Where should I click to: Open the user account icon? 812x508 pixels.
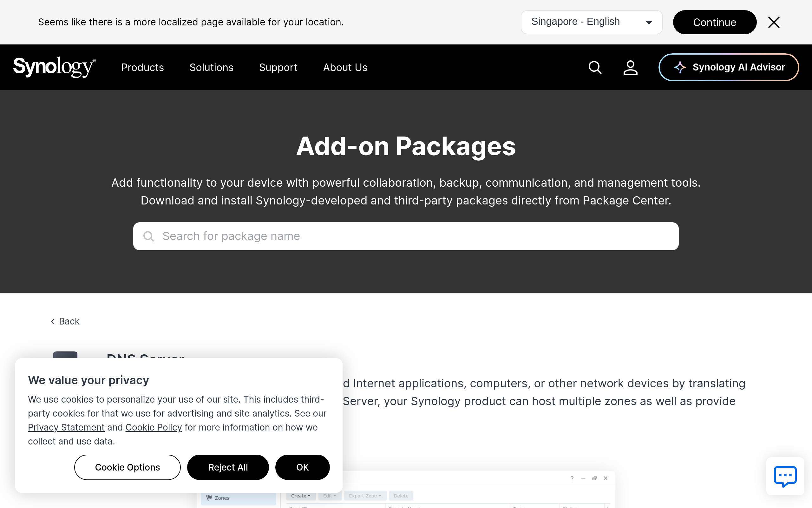pos(630,67)
